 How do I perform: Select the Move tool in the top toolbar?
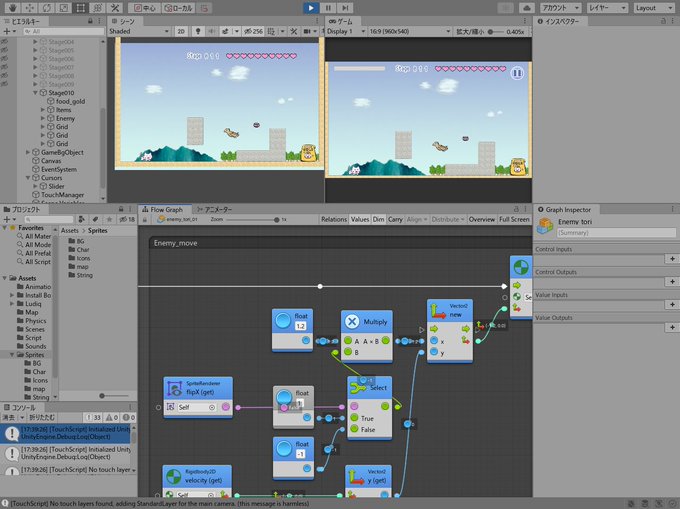click(29, 8)
